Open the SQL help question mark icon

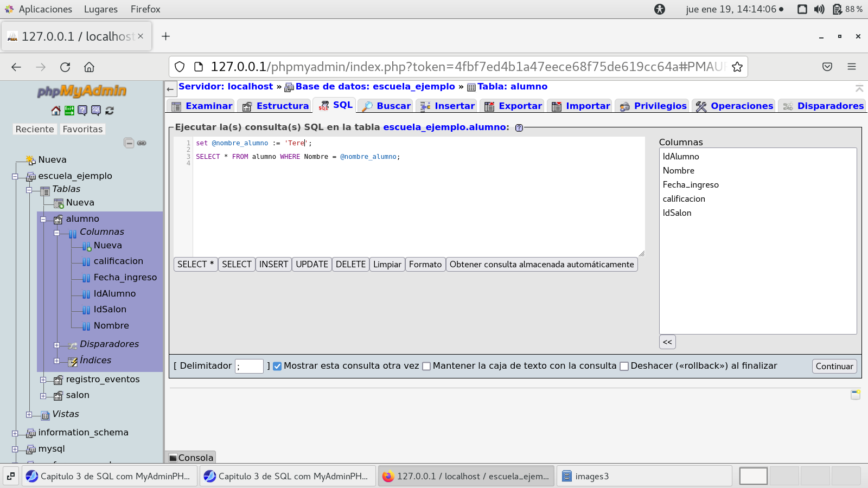click(519, 128)
